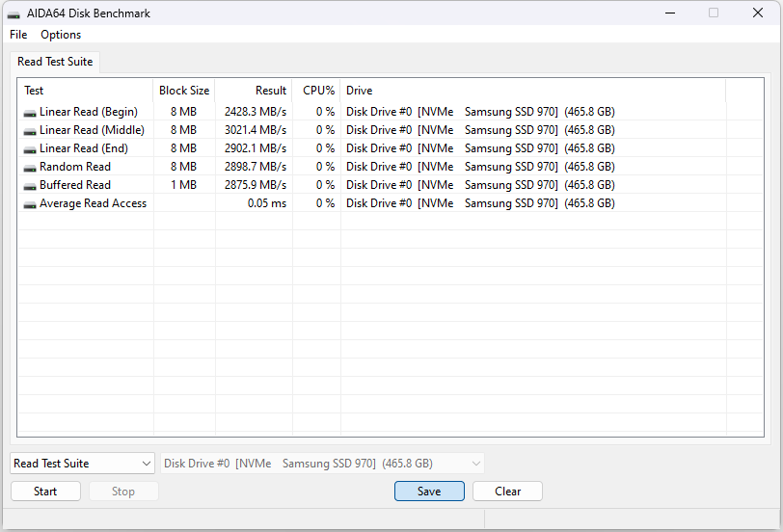The width and height of the screenshot is (783, 532).
Task: Select the Random Read row text
Action: tap(75, 167)
